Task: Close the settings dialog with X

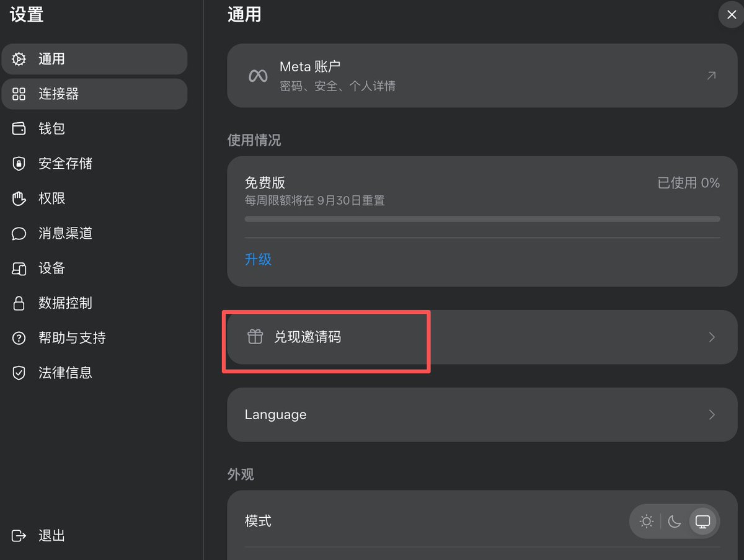Action: point(731,14)
